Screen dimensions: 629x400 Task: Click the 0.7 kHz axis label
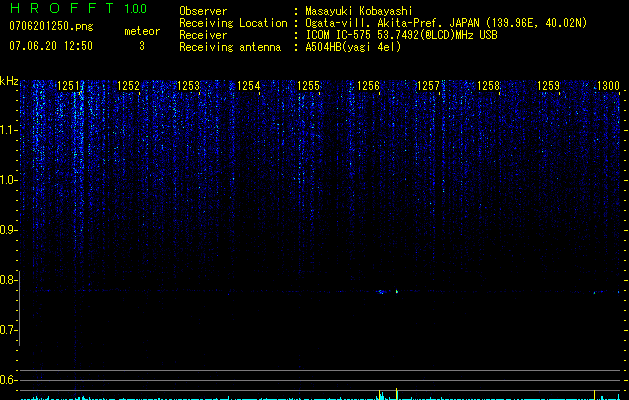pyautogui.click(x=7, y=330)
